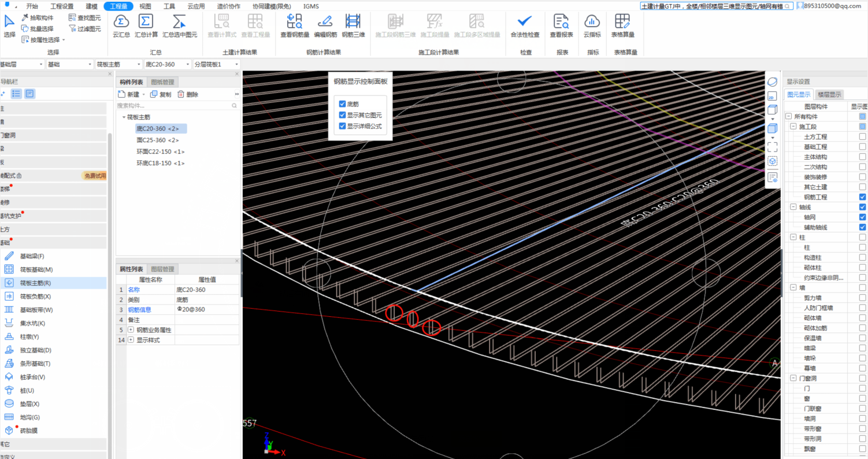Viewport: 868px width, 459px height.
Task: Select 环底C18-150 <1> component
Action: click(x=160, y=163)
